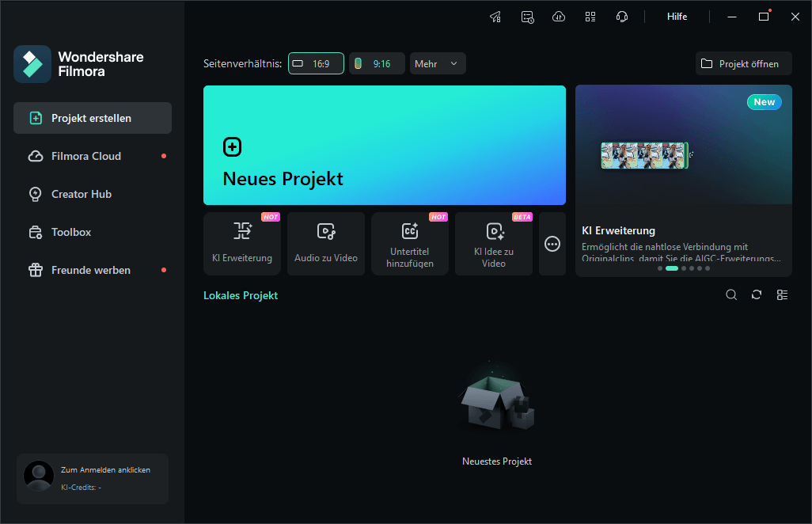Launch the Audio zu Video tool
Screen dimensions: 812x524
[x=326, y=244]
